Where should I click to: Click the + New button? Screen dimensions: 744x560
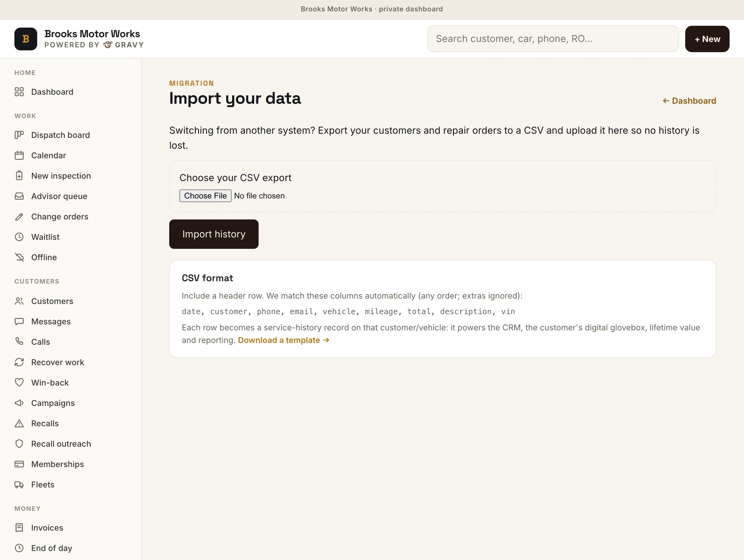coord(707,39)
